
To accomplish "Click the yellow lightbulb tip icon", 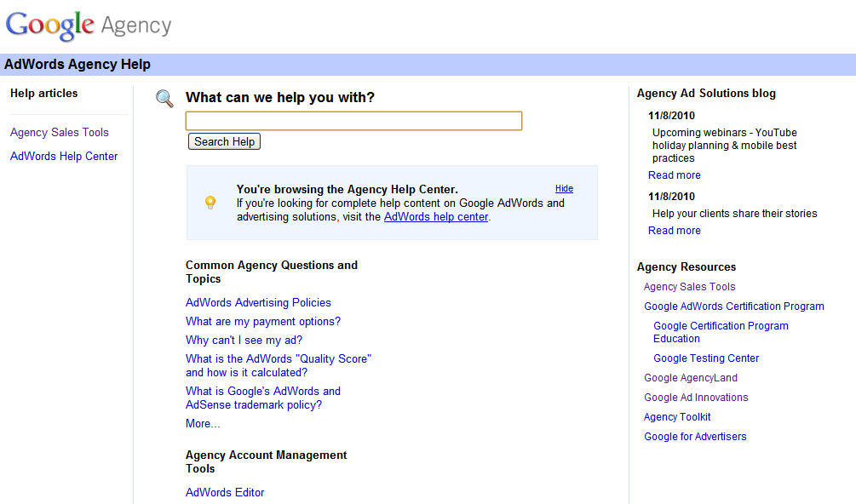I will tap(210, 203).
